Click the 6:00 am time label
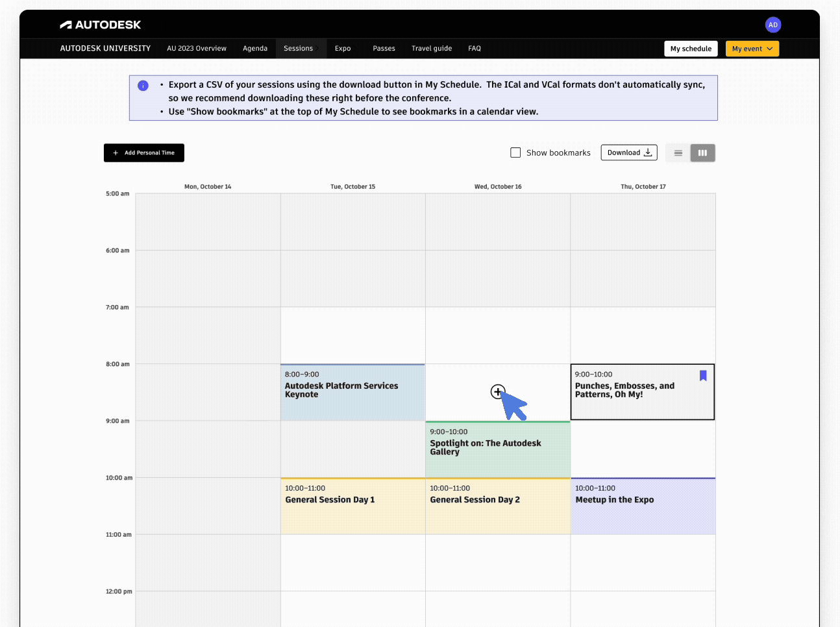The image size is (840, 627). coord(117,251)
